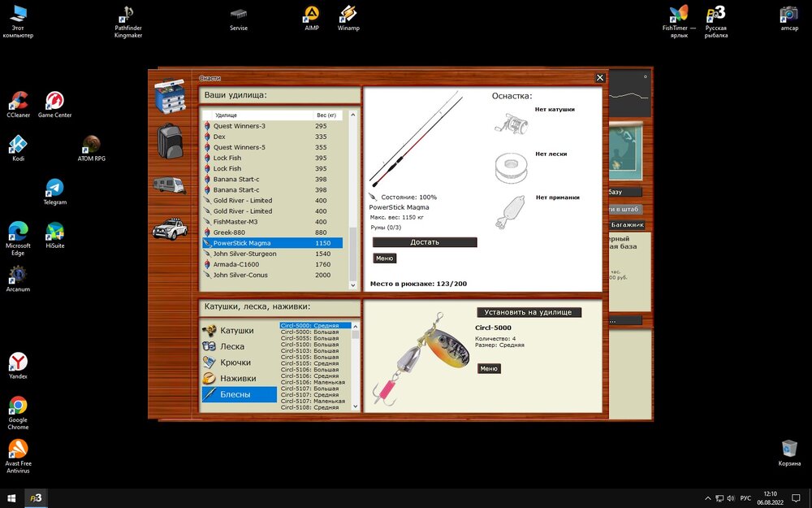Open the Меню button under Circl-5000

[488, 368]
